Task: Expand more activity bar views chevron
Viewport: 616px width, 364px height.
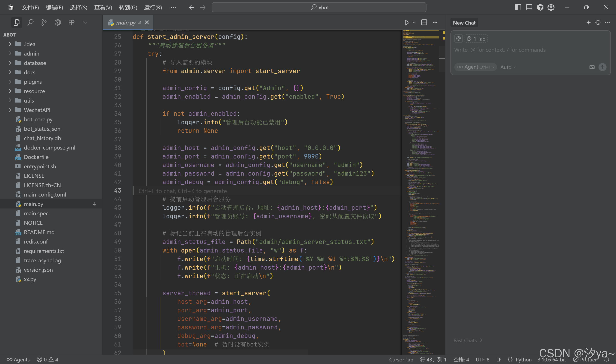Action: click(85, 23)
